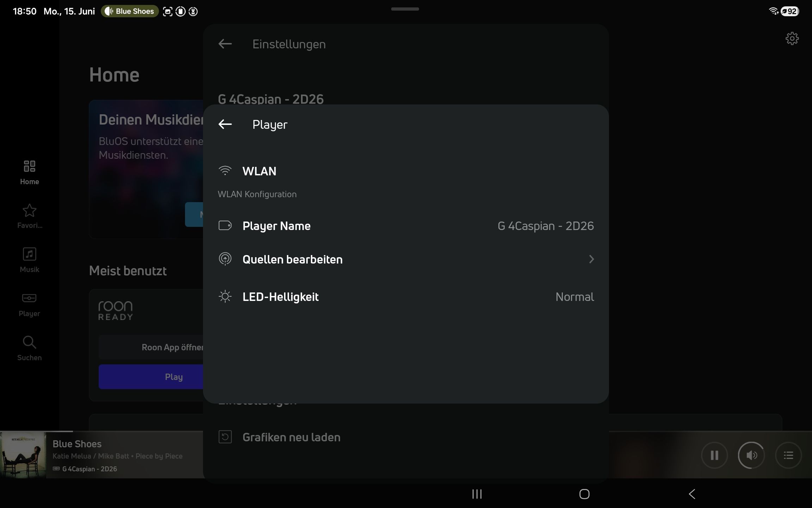Go back from the Player settings panel
The image size is (812, 508).
(x=225, y=124)
